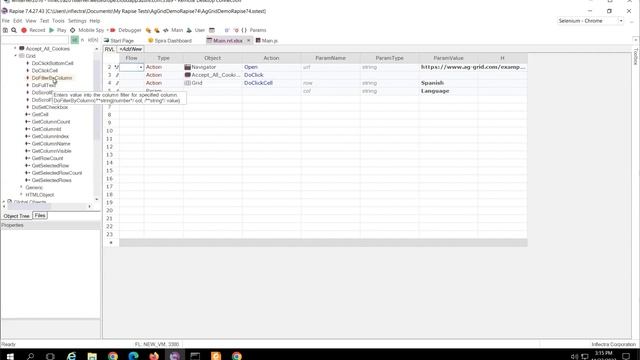640x360 pixels.
Task: Click the first yellow hand icon in toolbar
Action: [x=148, y=30]
